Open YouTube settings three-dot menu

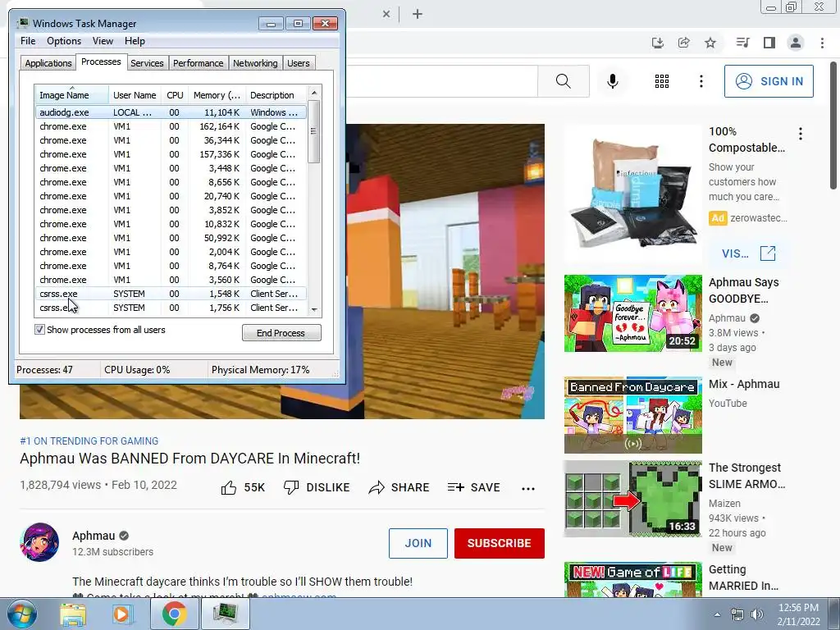point(701,81)
